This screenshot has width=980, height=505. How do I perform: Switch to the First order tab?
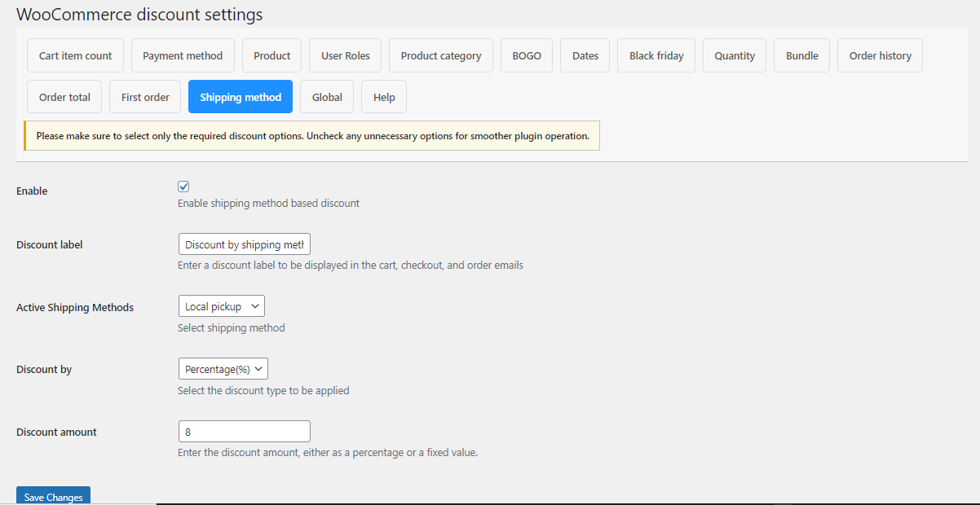click(144, 96)
